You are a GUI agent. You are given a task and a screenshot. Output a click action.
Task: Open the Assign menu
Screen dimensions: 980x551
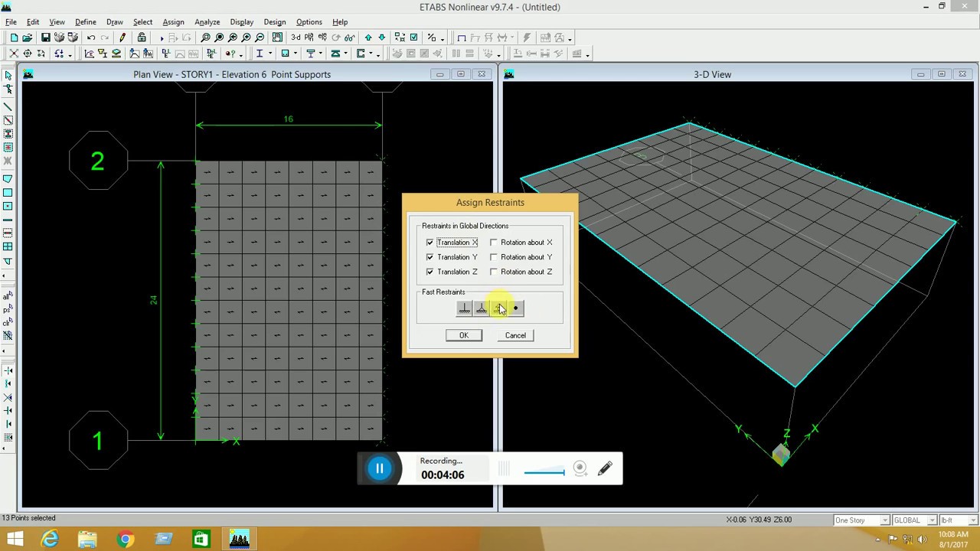point(173,22)
